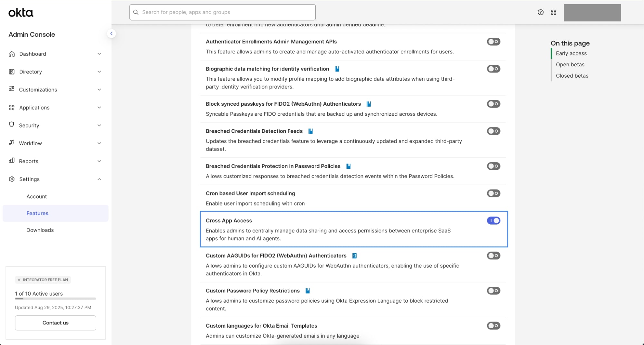The height and width of the screenshot is (345, 644).
Task: Select the Security shield icon
Action: (x=12, y=125)
